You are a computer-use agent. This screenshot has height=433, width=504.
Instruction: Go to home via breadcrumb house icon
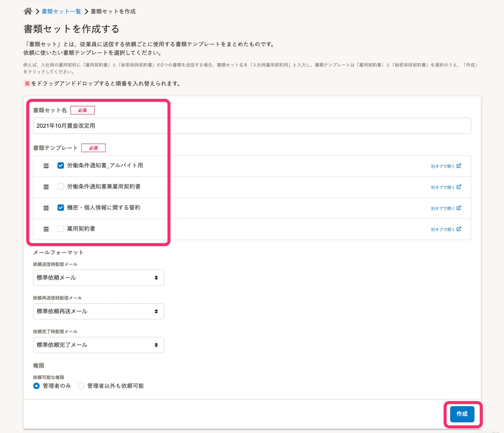pyautogui.click(x=28, y=11)
